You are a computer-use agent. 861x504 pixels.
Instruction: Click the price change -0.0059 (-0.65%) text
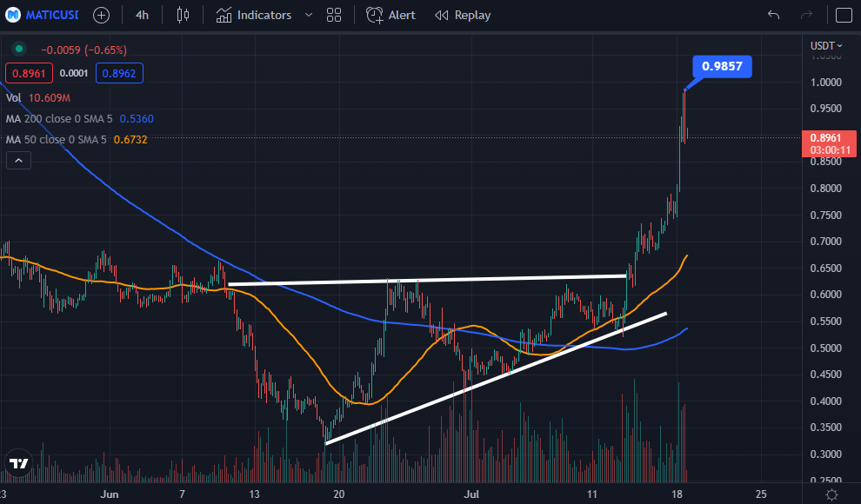84,50
